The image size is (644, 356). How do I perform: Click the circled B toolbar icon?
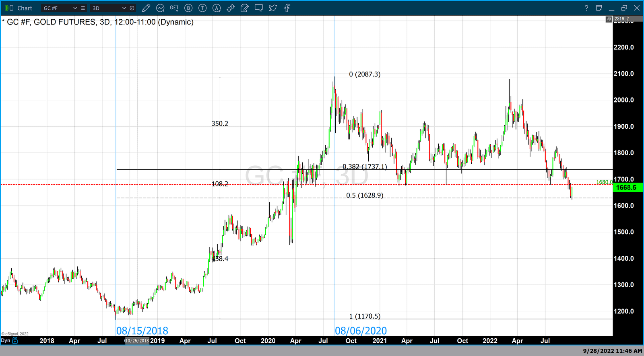[x=188, y=8]
